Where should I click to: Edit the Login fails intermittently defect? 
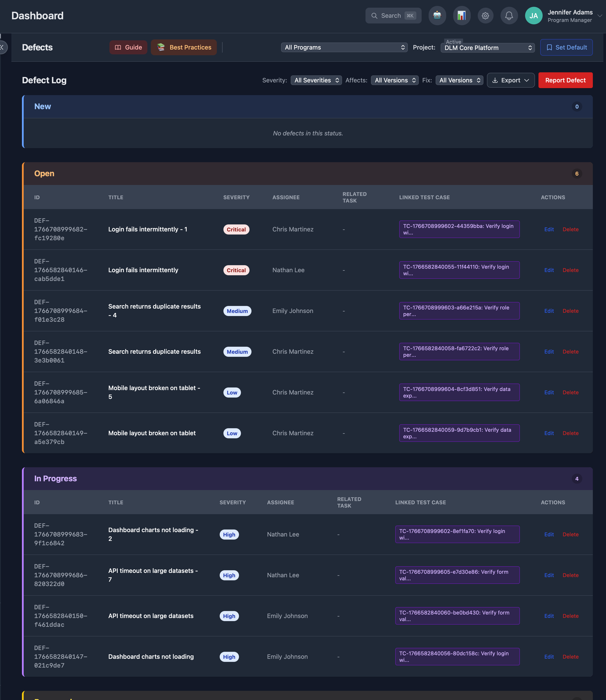click(549, 270)
